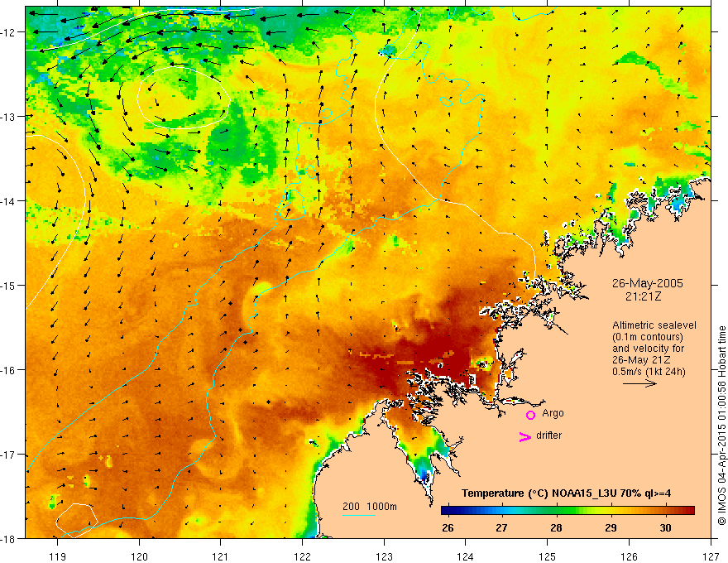Image resolution: width=728 pixels, height=563 pixels.
Task: Click the magenta drifter arrowhead legend symbol
Action: click(525, 436)
